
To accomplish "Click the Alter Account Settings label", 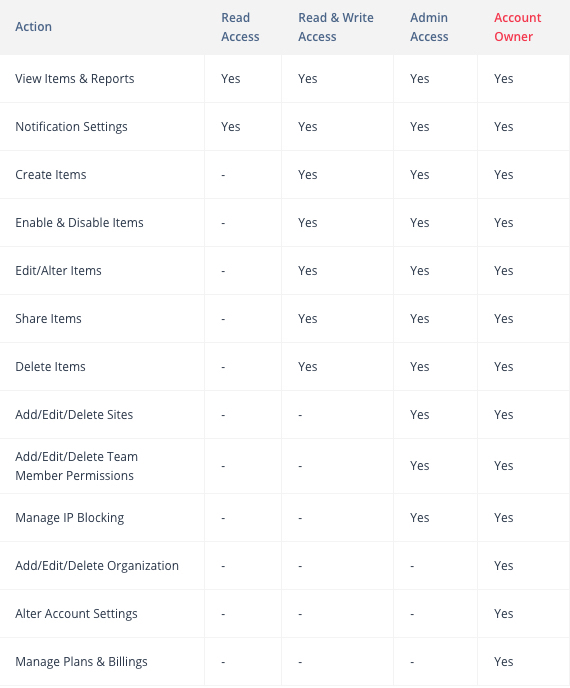I will coord(76,614).
